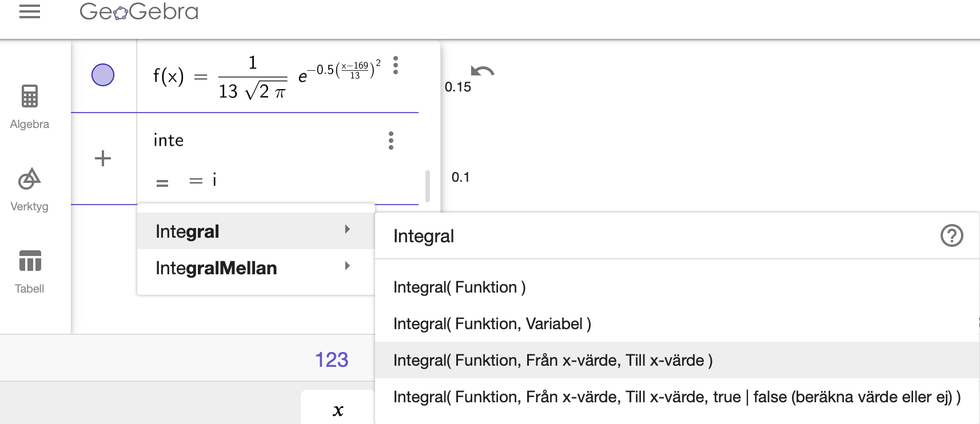Expand the IntegralMellan suggestion arrow
980x424 pixels.
(347, 266)
